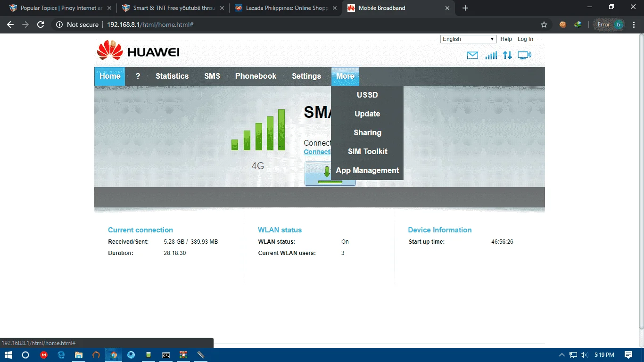Screen dimensions: 644x362
Task: Click the browser forward arrow
Action: (x=25, y=25)
